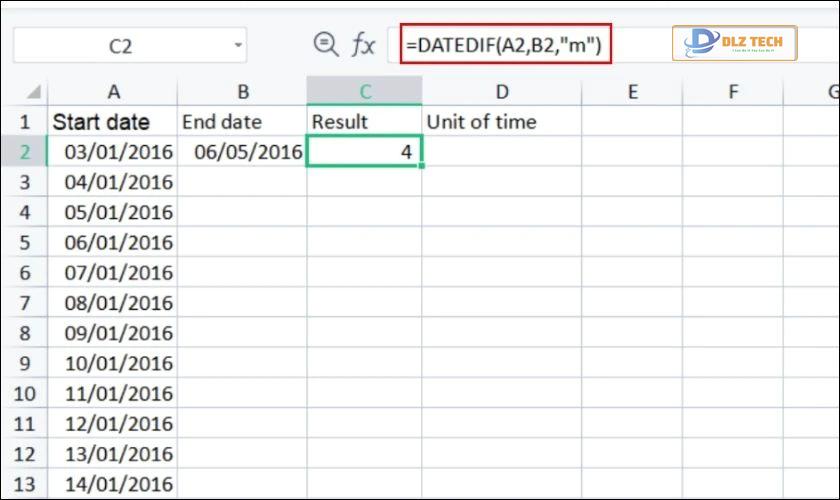Select column E header

[632, 92]
